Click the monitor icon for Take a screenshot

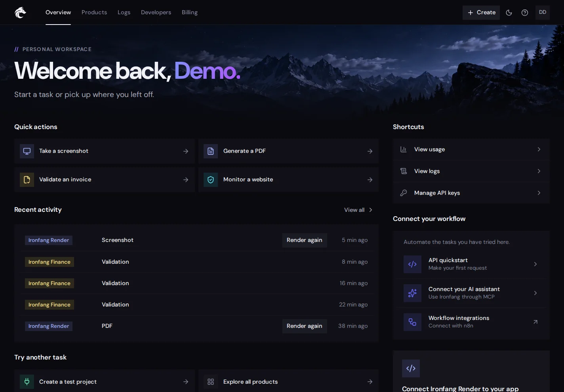tap(27, 151)
